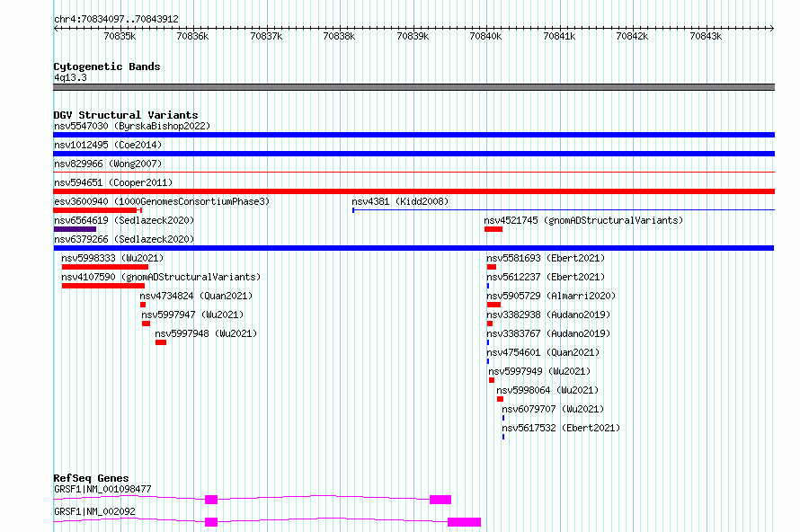
Task: Click the red bar under nsv4521745
Action: [493, 229]
